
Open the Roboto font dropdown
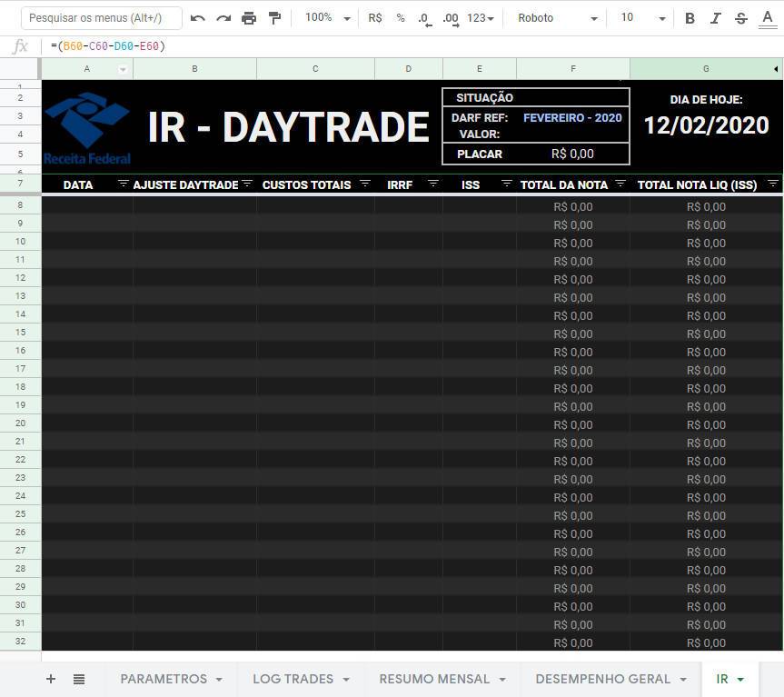(558, 18)
